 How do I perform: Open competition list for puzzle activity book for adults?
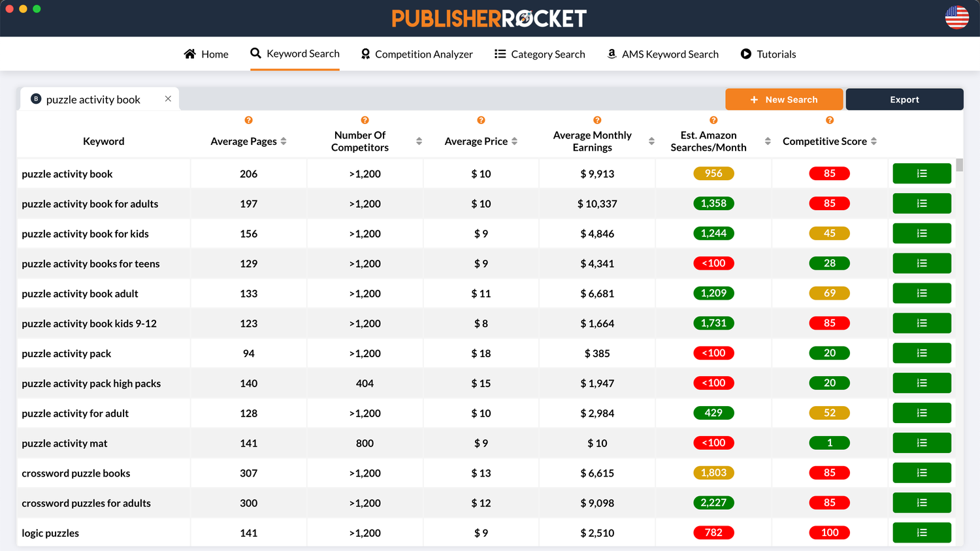coord(922,204)
